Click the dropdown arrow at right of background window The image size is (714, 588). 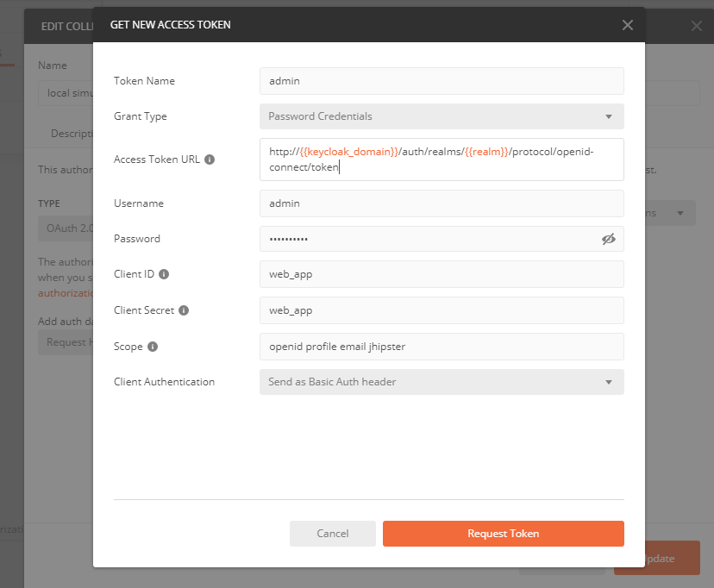(680, 213)
